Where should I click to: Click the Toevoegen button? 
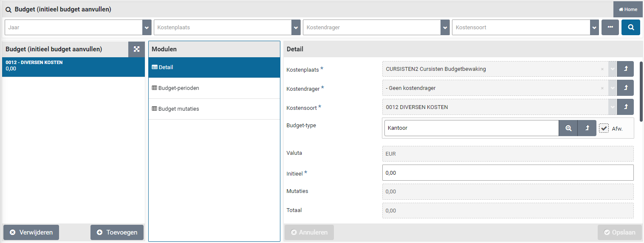(117, 232)
